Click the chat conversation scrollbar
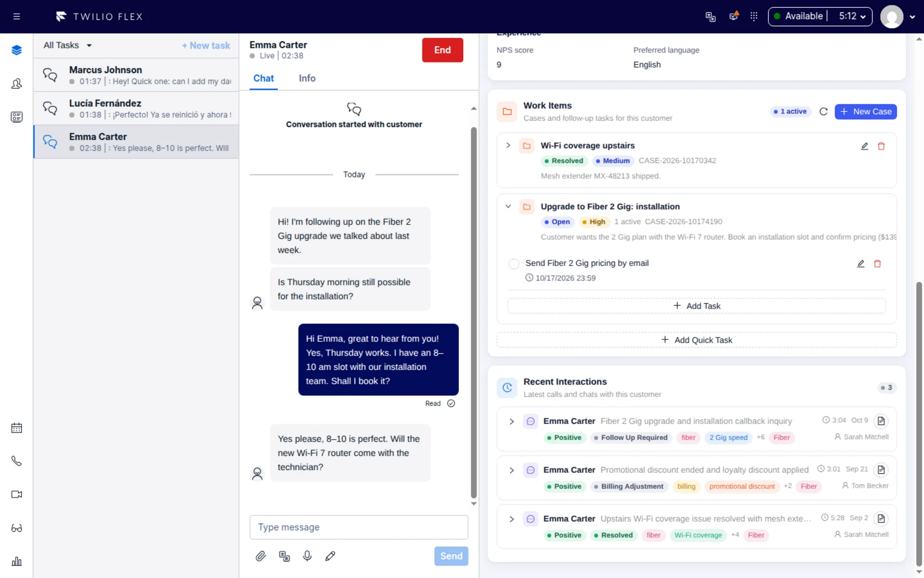This screenshot has height=578, width=924. [474, 313]
